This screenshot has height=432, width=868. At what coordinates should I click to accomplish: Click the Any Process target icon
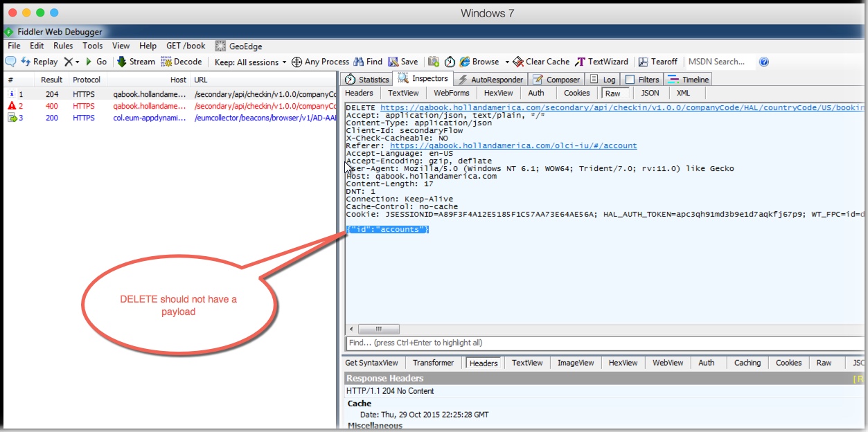tap(296, 62)
